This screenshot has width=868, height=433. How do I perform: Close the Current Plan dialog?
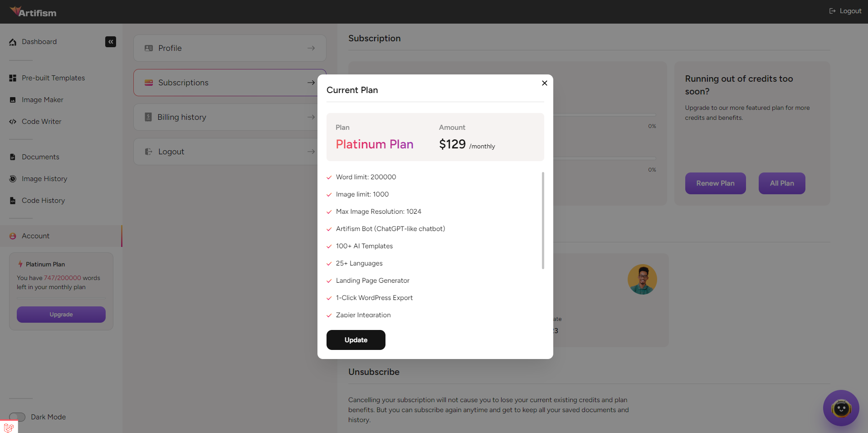click(544, 83)
